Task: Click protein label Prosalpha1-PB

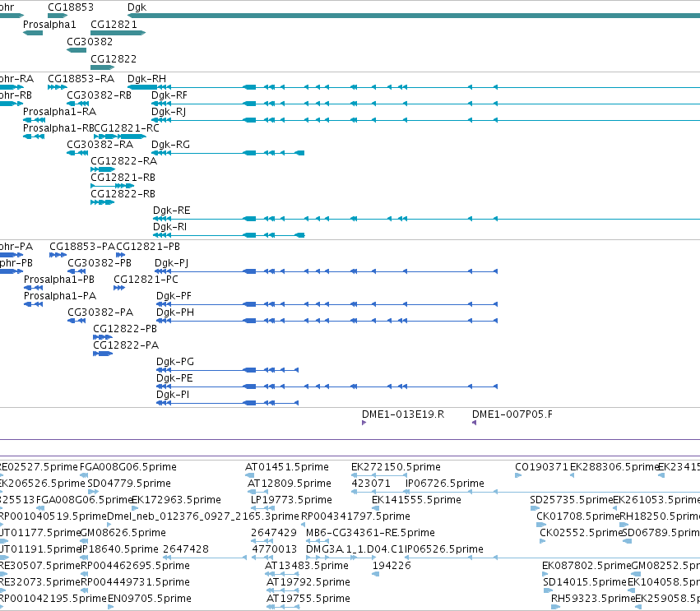Action: [x=59, y=280]
